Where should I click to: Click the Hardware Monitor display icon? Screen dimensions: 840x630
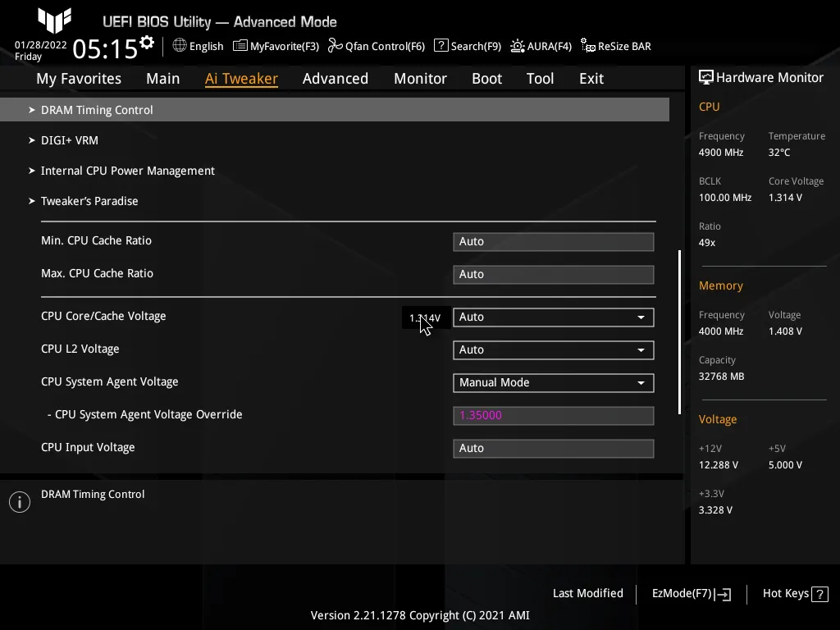pyautogui.click(x=706, y=78)
